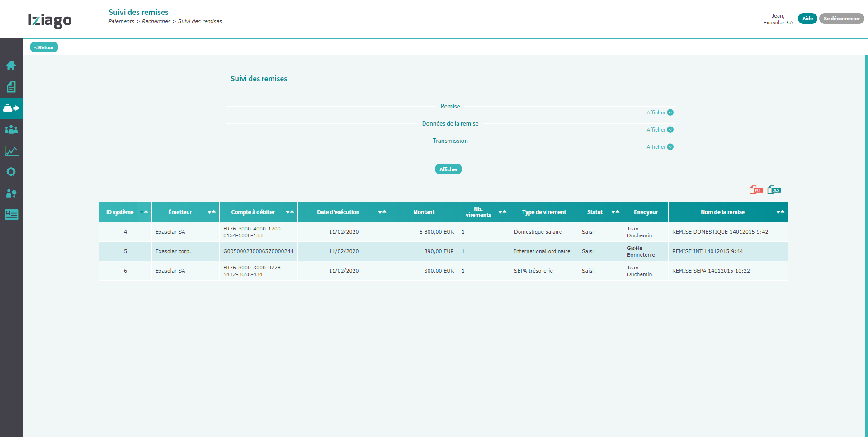This screenshot has width=868, height=437.
Task: Click Exasolar corp. emitter cell
Action: pyautogui.click(x=173, y=251)
